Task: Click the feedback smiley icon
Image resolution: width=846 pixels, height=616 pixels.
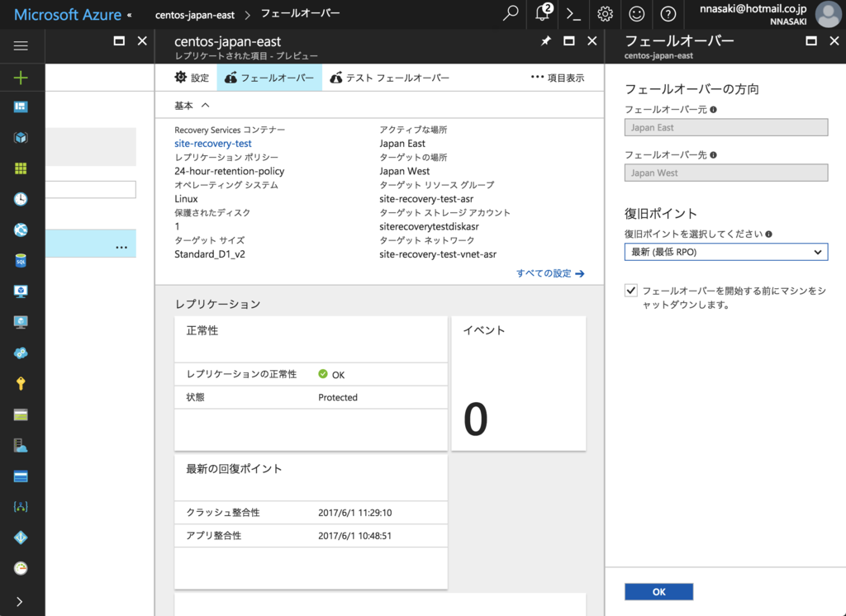Action: (637, 14)
